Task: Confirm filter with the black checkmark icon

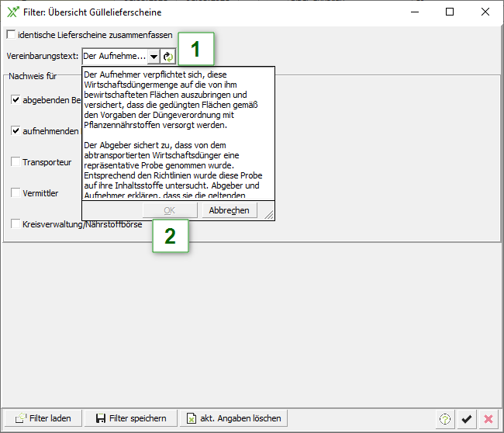Action: (x=466, y=418)
